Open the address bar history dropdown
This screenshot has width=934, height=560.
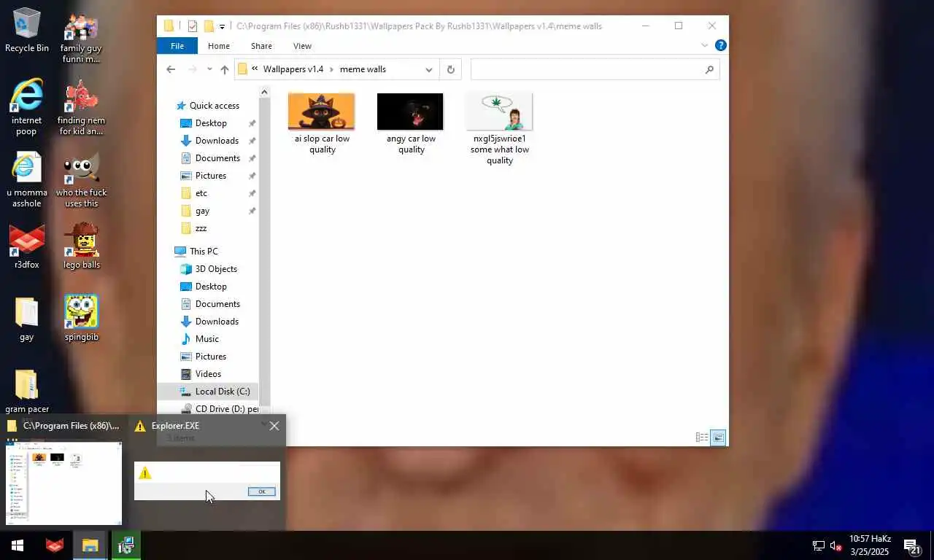click(x=429, y=69)
